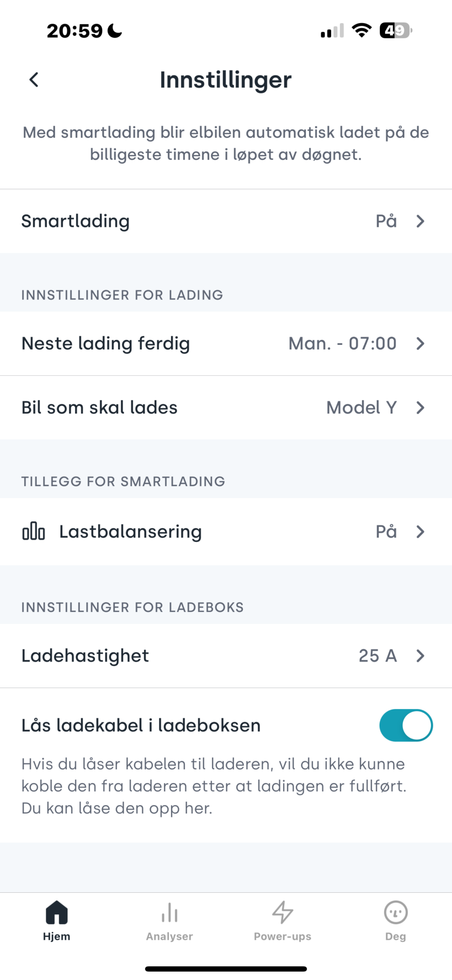Tap the Deg profile face icon
Screen dimensions: 452x980
point(396,912)
